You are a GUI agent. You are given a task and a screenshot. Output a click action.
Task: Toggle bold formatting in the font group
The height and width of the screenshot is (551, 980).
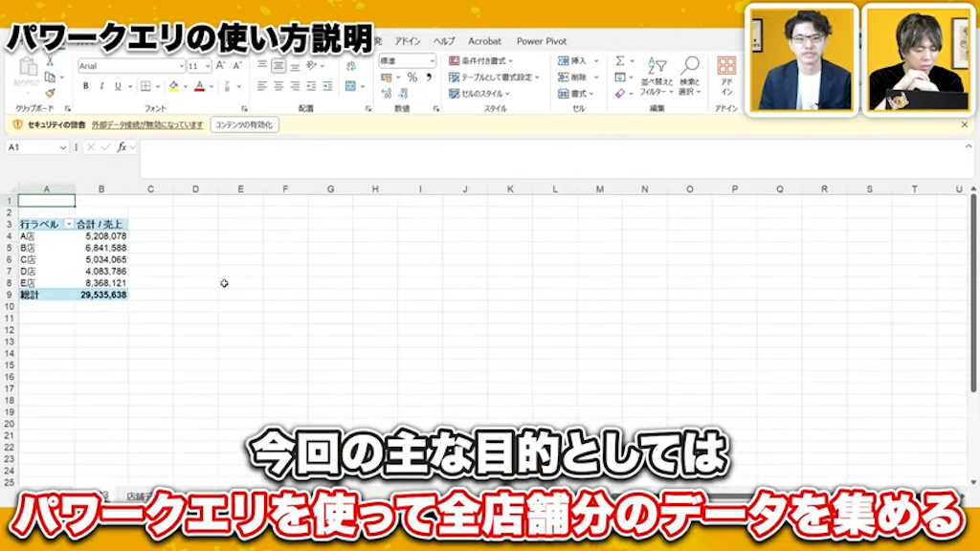86,86
